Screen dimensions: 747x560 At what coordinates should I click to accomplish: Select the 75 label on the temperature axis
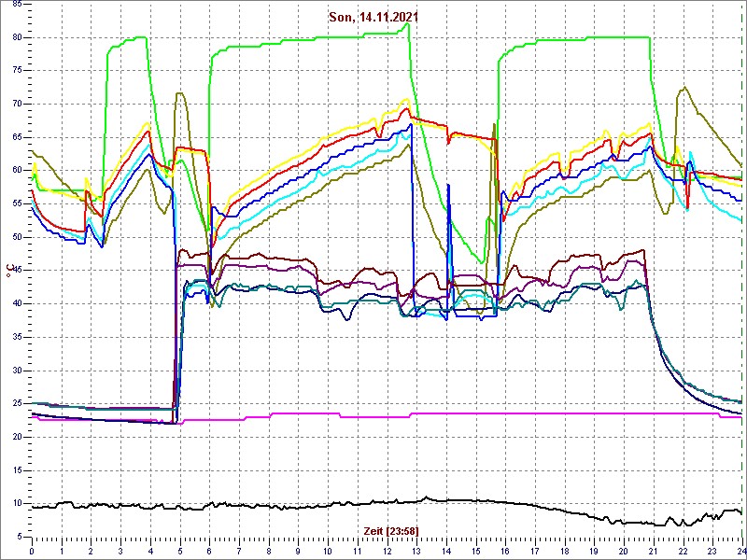tap(15, 71)
